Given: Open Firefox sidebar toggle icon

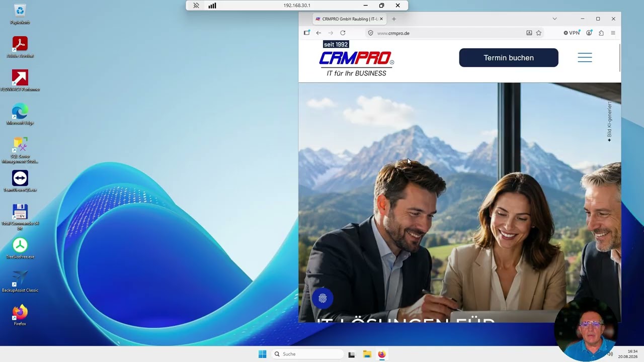Looking at the screenshot, I should point(306,33).
